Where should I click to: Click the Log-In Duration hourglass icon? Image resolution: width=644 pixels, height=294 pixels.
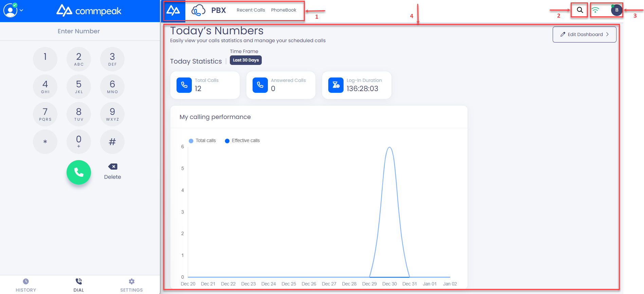click(336, 85)
